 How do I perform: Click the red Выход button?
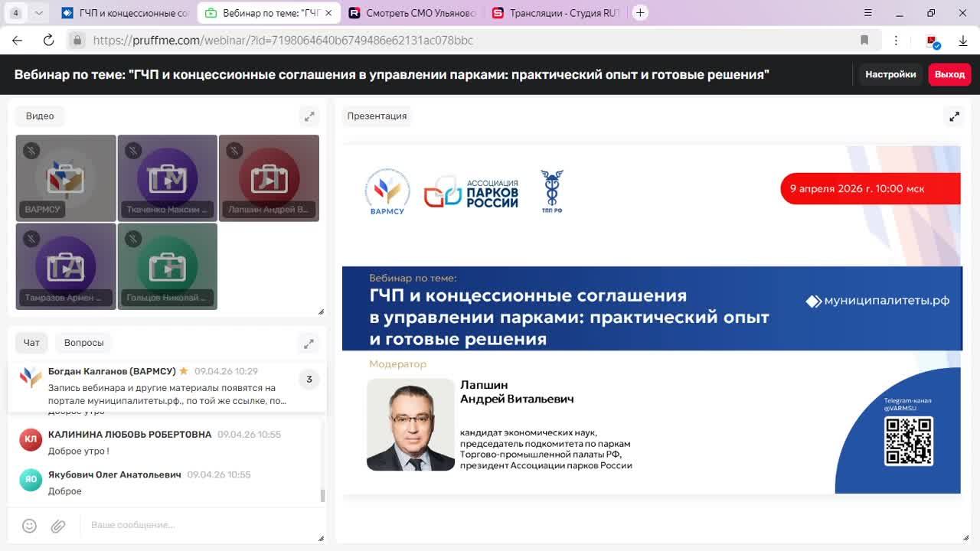(x=950, y=74)
